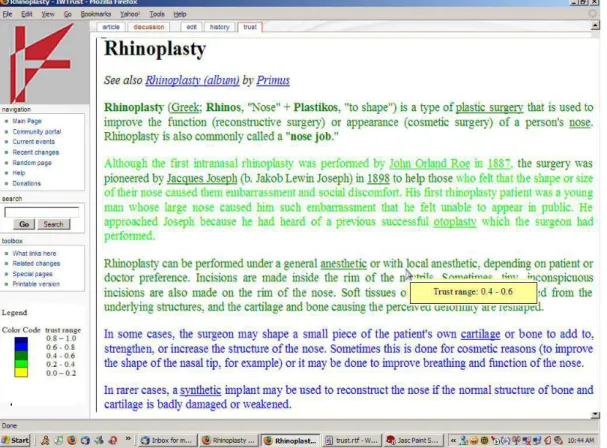The width and height of the screenshot is (607, 448).
Task: Click the second quick launch icon after Start
Action: tap(58, 440)
